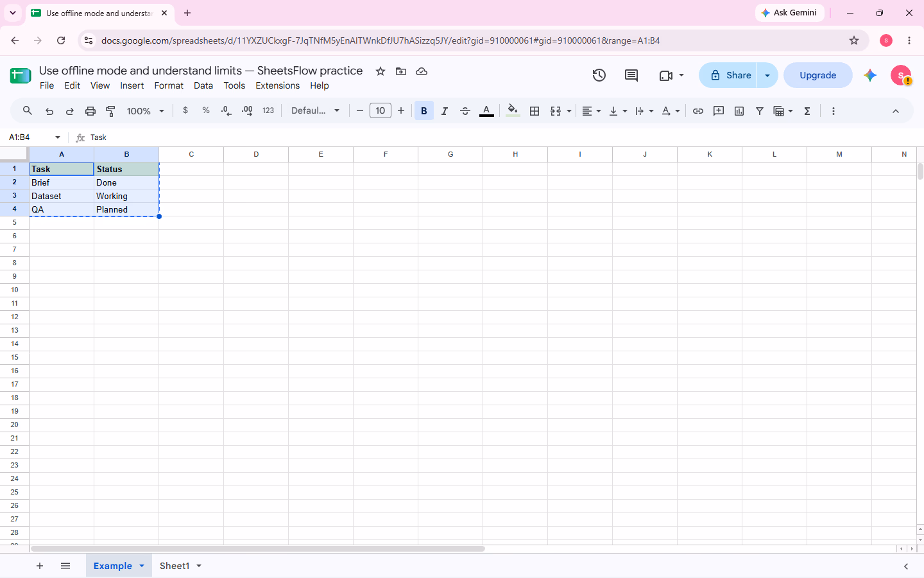Format cells as currency
The image size is (924, 578).
[x=185, y=110]
